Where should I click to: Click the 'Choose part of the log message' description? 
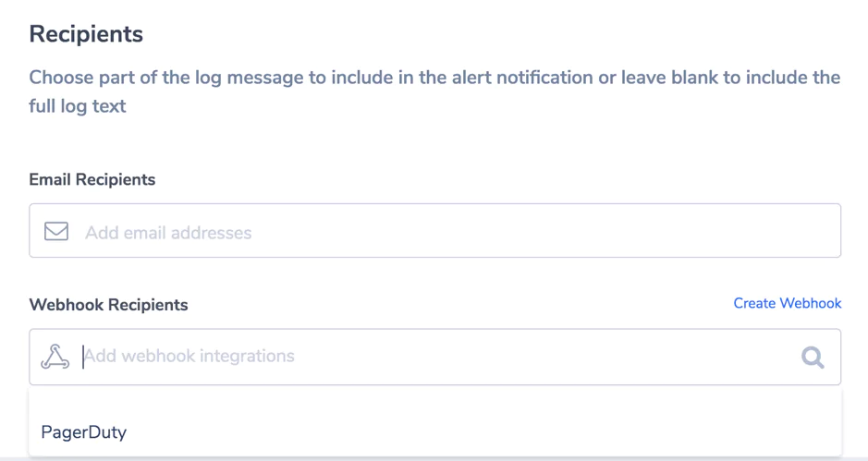pos(434,78)
